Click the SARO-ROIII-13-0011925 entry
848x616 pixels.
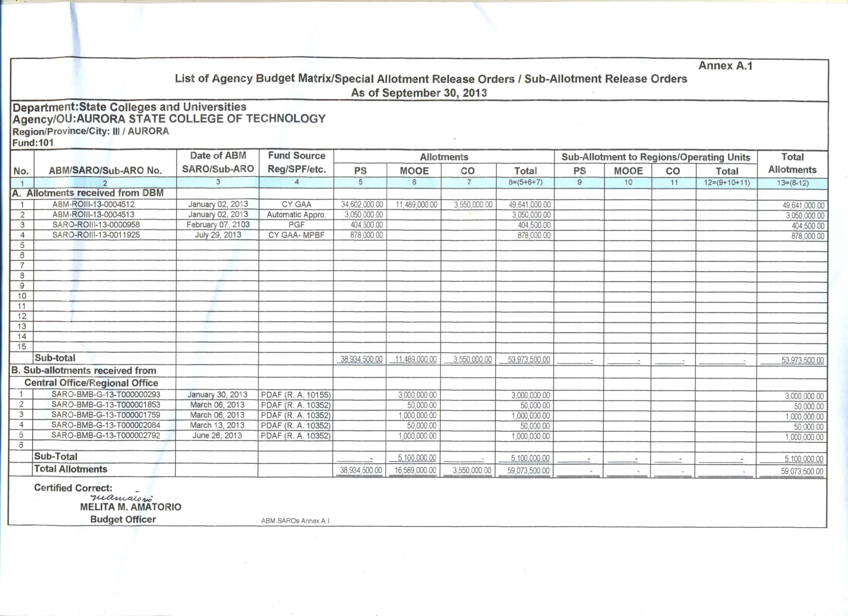coord(96,235)
